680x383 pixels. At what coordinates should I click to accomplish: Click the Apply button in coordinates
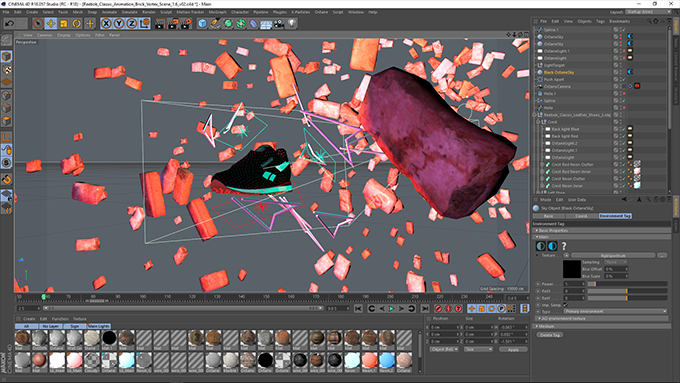pyautogui.click(x=513, y=350)
